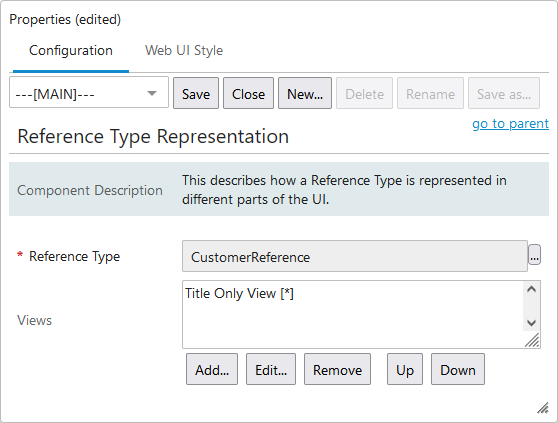The width and height of the screenshot is (558, 423).
Task: Move the view Up in list
Action: [x=405, y=369]
